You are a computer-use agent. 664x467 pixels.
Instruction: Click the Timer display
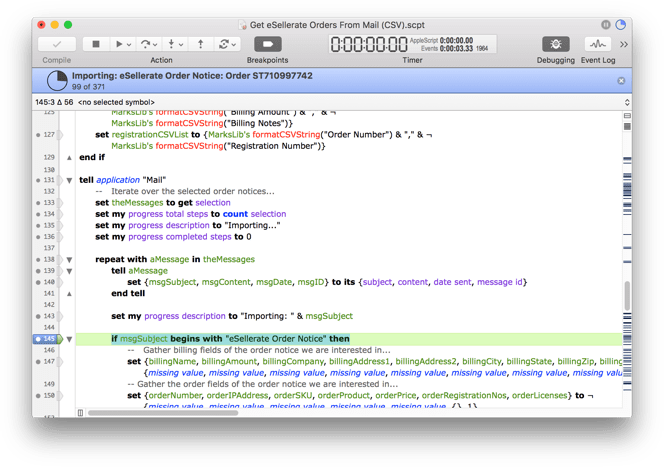pyautogui.click(x=412, y=44)
